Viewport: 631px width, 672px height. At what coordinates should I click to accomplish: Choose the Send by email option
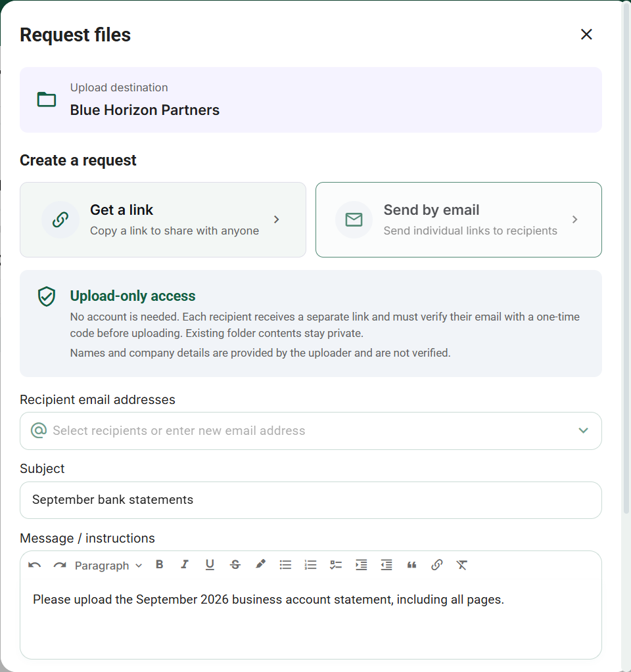click(x=459, y=220)
